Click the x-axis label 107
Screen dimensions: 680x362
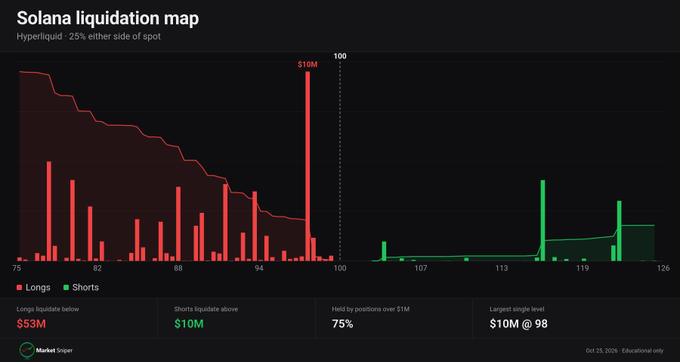pos(421,268)
